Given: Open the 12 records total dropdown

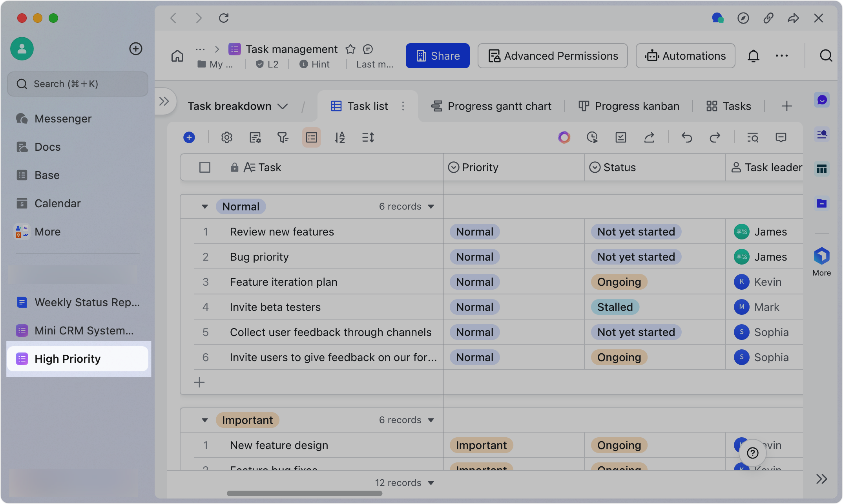Looking at the screenshot, I should 404,483.
